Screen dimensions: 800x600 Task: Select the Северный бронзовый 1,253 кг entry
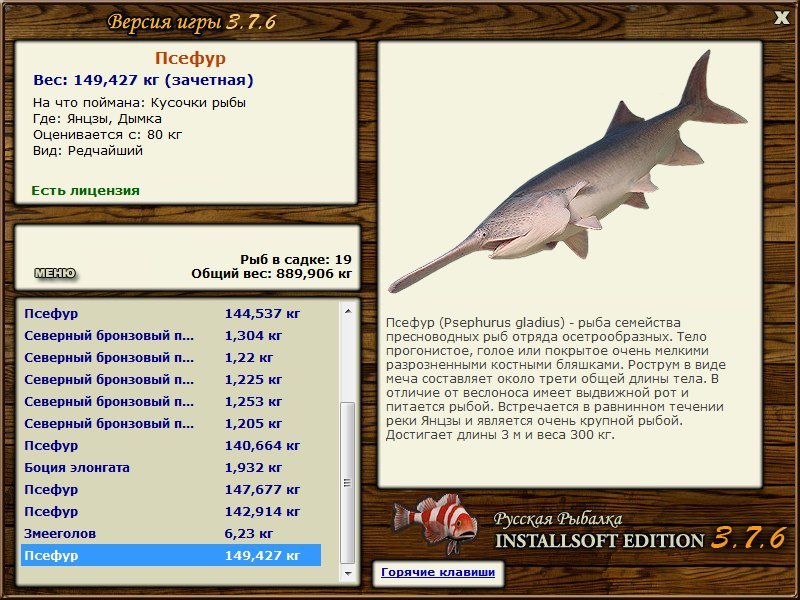click(x=171, y=401)
